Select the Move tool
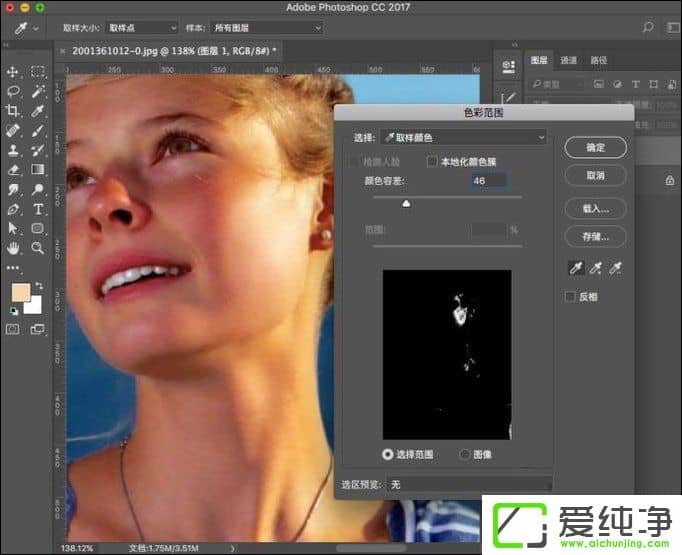Image resolution: width=682 pixels, height=555 pixels. point(14,72)
